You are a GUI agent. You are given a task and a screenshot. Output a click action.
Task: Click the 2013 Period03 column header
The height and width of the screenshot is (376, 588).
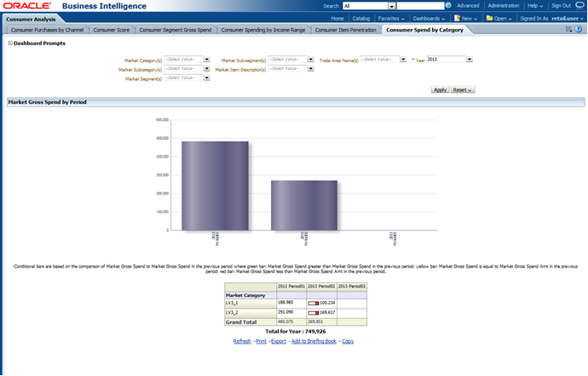click(352, 286)
